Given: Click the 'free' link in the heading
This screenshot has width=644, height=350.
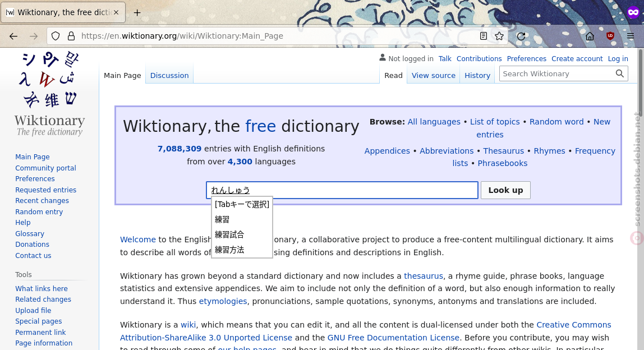Looking at the screenshot, I should pos(260,126).
